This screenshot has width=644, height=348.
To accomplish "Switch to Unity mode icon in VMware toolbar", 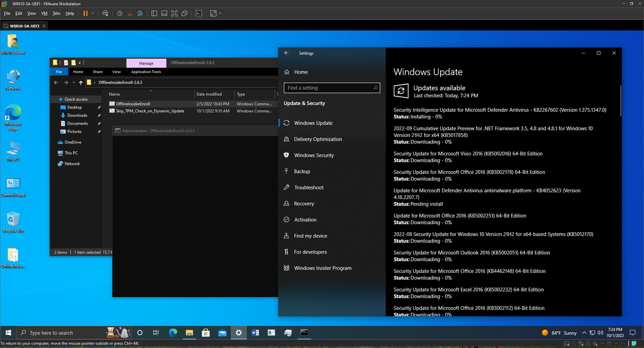I will point(185,14).
